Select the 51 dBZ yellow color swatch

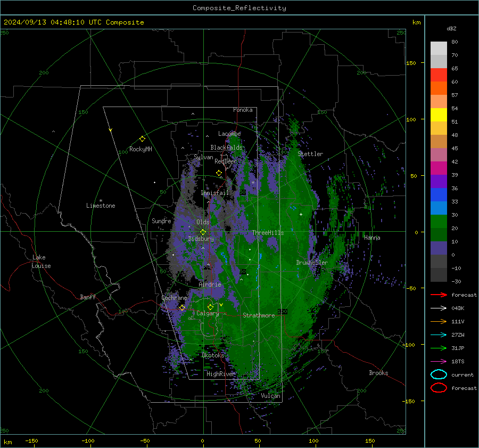pos(439,115)
